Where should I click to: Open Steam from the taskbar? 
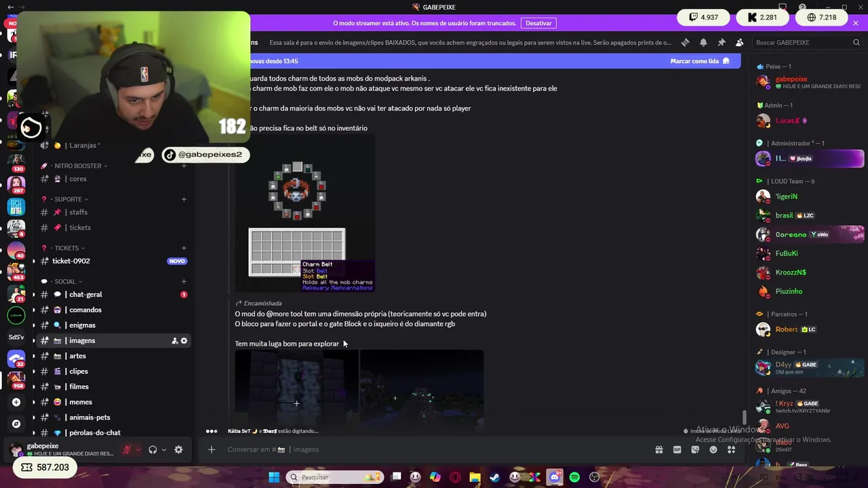point(495,477)
